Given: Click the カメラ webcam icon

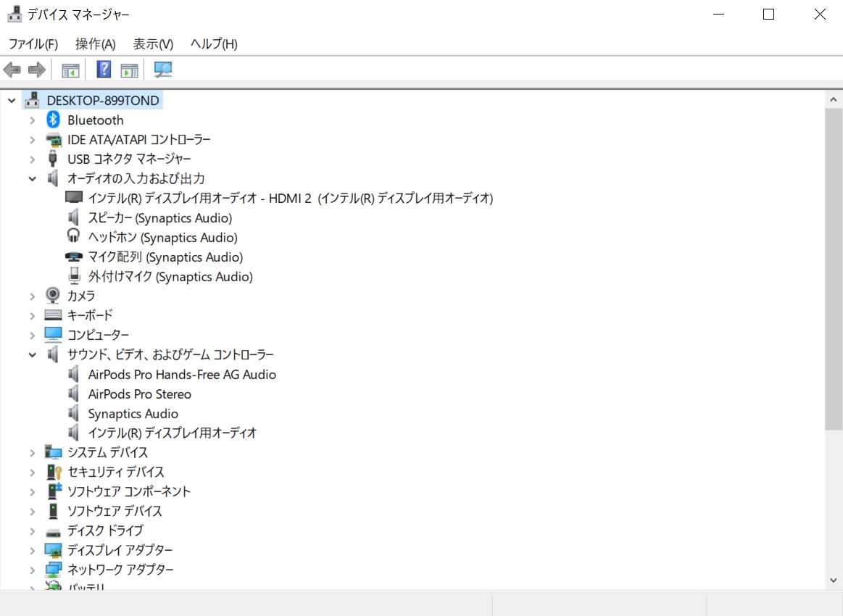Looking at the screenshot, I should (x=53, y=295).
